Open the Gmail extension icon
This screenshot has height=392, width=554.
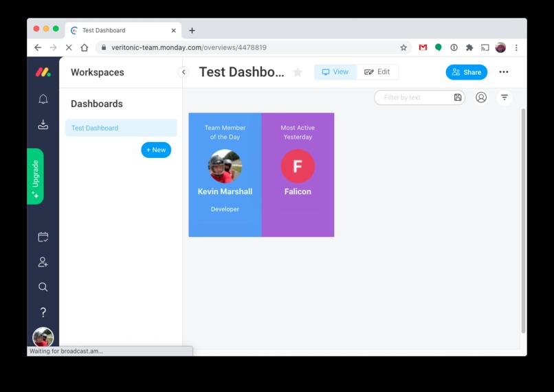click(423, 47)
